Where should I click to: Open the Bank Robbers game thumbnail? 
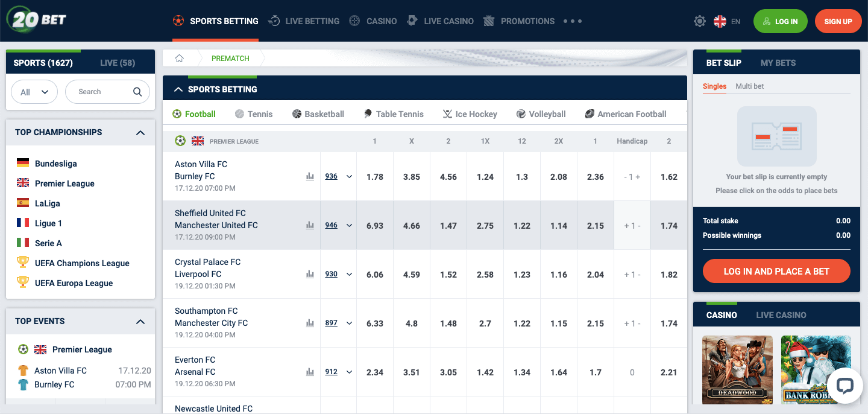[816, 370]
